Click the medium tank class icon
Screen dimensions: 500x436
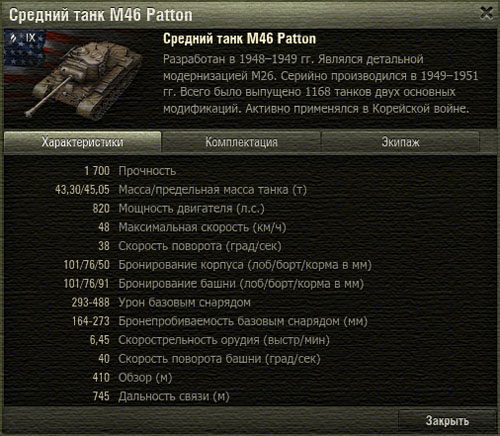pyautogui.click(x=14, y=37)
